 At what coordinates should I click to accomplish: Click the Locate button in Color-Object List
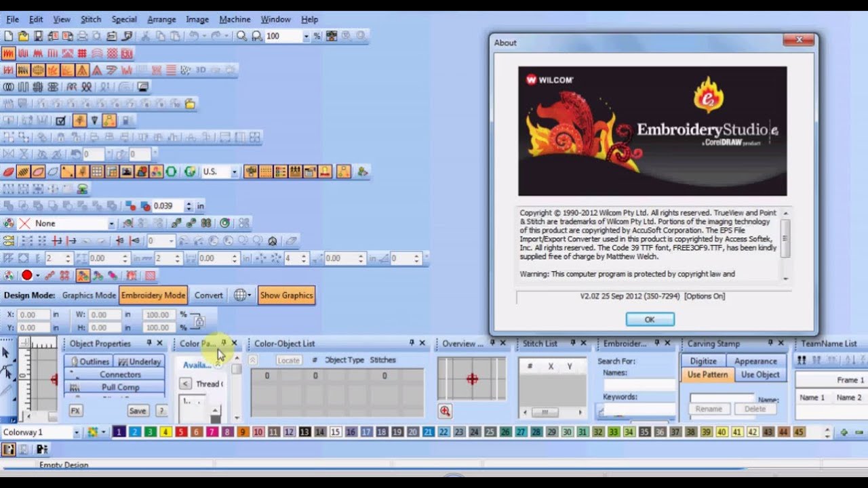[x=288, y=360]
